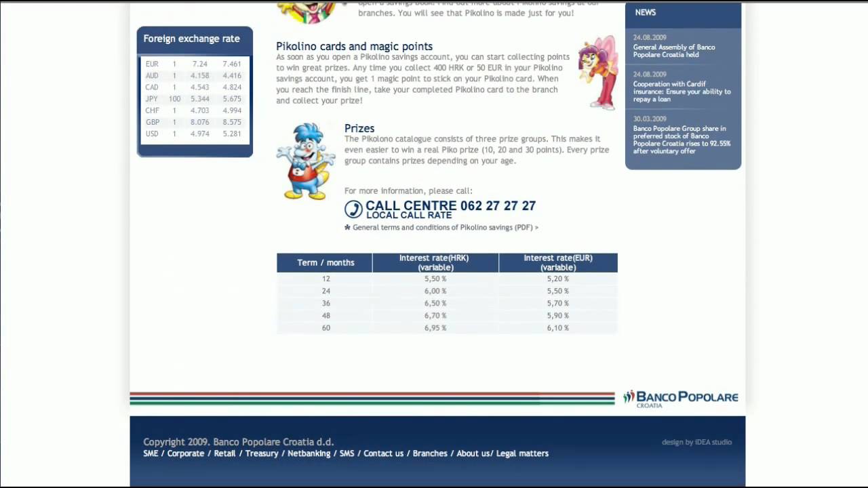868x488 pixels.
Task: Click design by IDEA studio credit
Action: click(696, 443)
